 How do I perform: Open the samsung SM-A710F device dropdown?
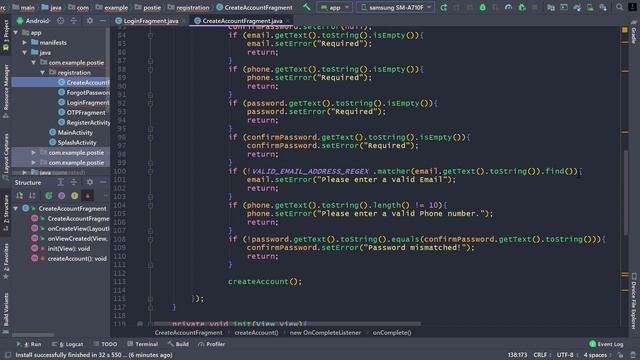[395, 7]
